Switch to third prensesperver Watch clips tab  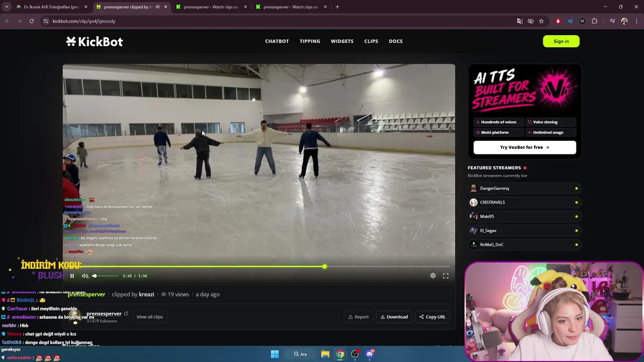click(x=211, y=7)
